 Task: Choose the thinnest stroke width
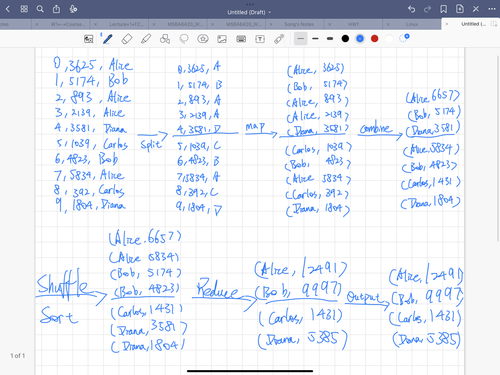click(x=300, y=39)
